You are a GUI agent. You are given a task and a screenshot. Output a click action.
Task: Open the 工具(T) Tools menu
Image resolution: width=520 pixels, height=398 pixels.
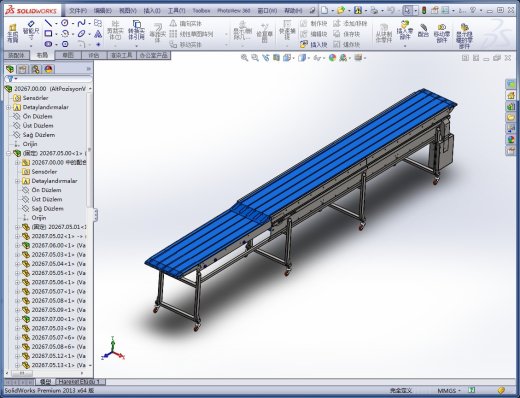tap(177, 11)
